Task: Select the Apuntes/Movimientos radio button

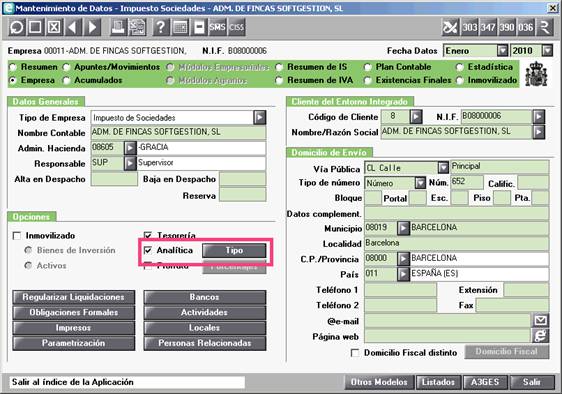Action: pos(66,67)
